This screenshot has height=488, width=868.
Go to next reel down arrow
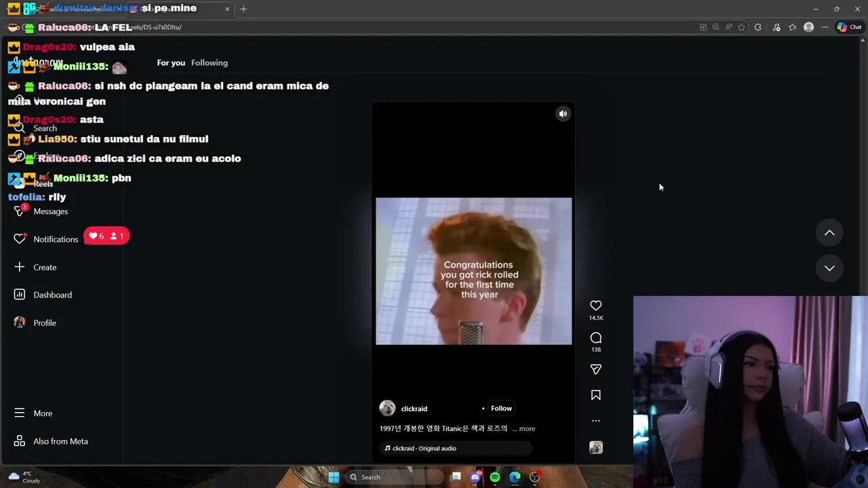829,268
